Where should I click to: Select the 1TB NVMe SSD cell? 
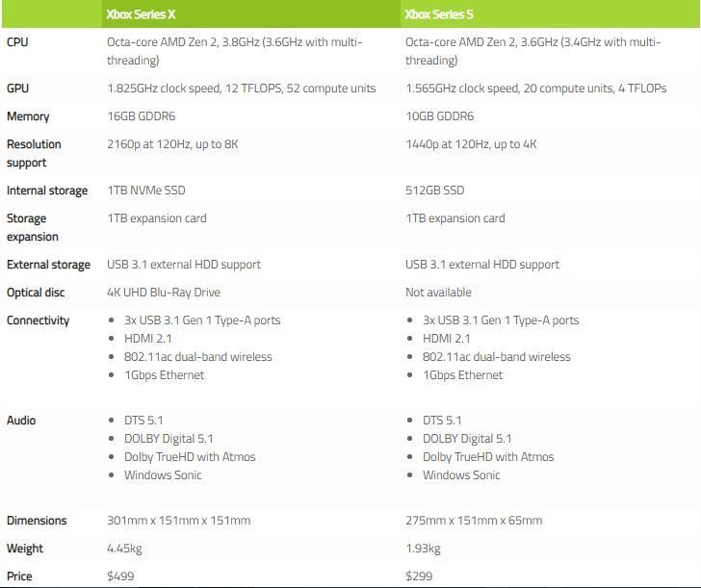pyautogui.click(x=147, y=191)
